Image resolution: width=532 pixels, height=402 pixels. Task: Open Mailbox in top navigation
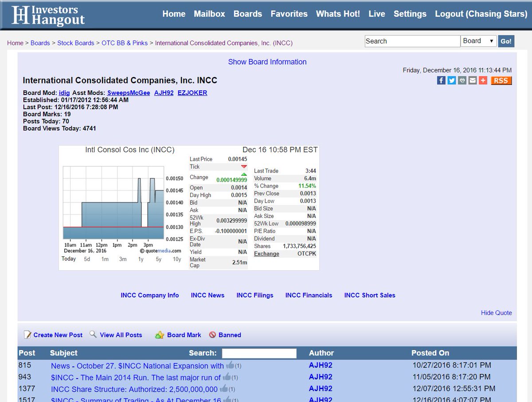click(x=210, y=14)
